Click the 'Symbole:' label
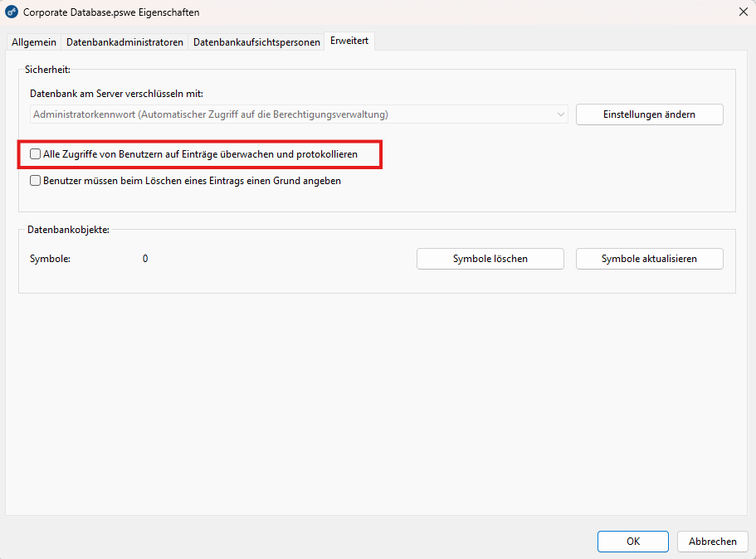This screenshot has width=756, height=559. [x=50, y=259]
